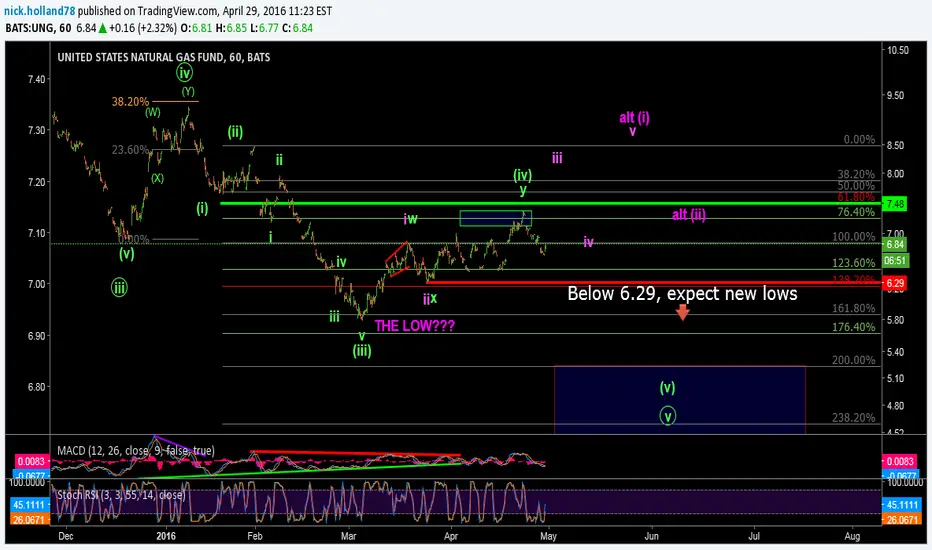This screenshot has height=550, width=932.
Task: Click the O:6.81 open value
Action: [196, 28]
